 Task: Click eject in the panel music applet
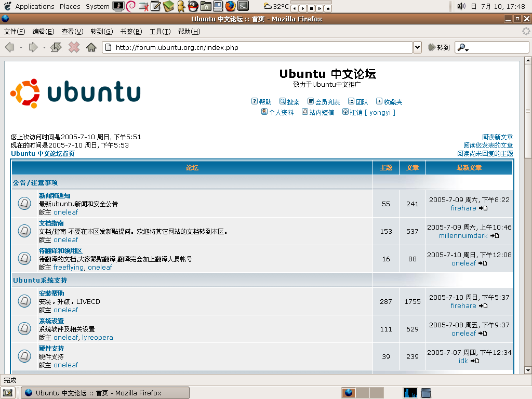click(x=328, y=8)
